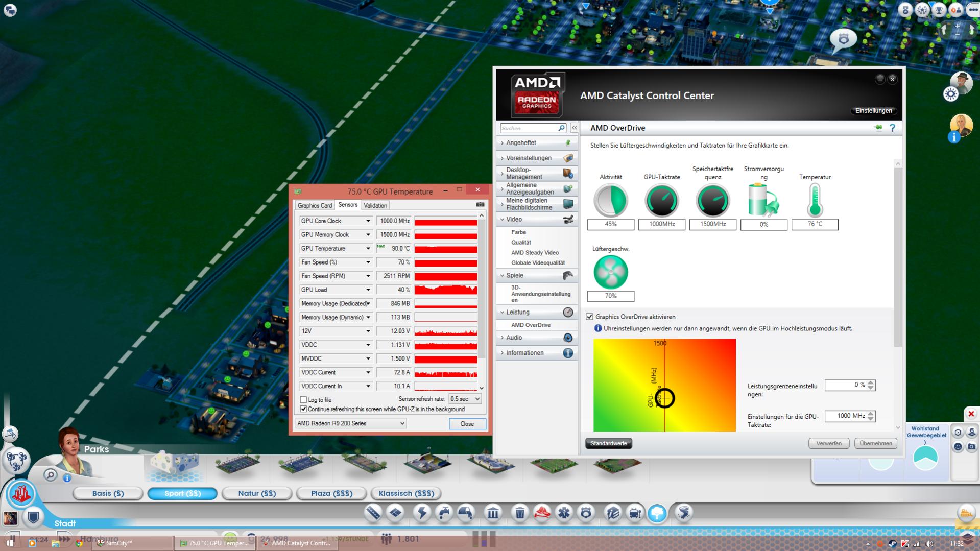Select the Sport ($$) parks category
Screen dimensions: 980x551
pos(183,493)
